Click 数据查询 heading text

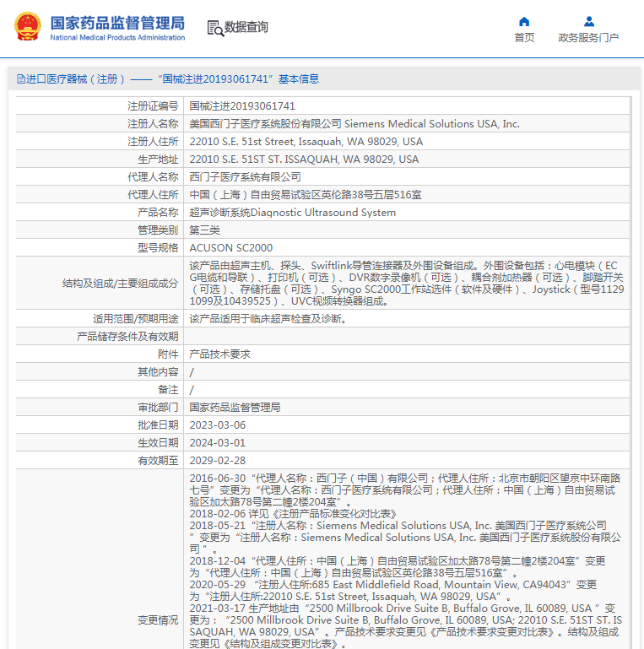click(x=246, y=27)
